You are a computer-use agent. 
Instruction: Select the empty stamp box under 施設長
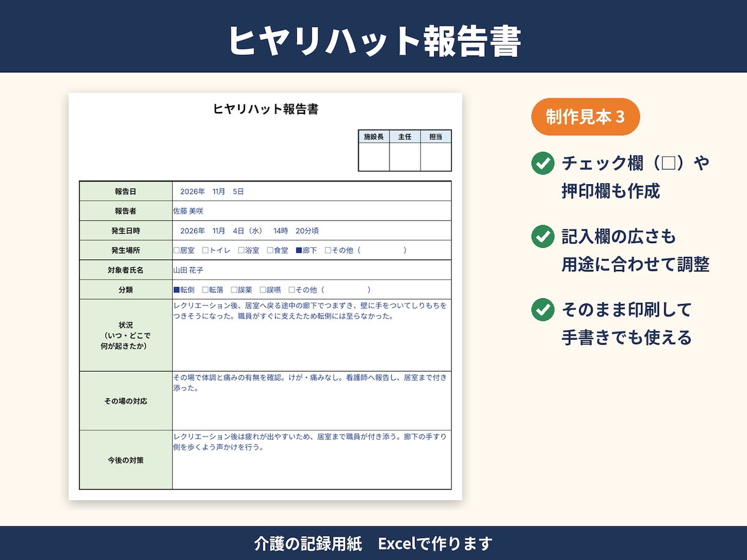pyautogui.click(x=374, y=157)
